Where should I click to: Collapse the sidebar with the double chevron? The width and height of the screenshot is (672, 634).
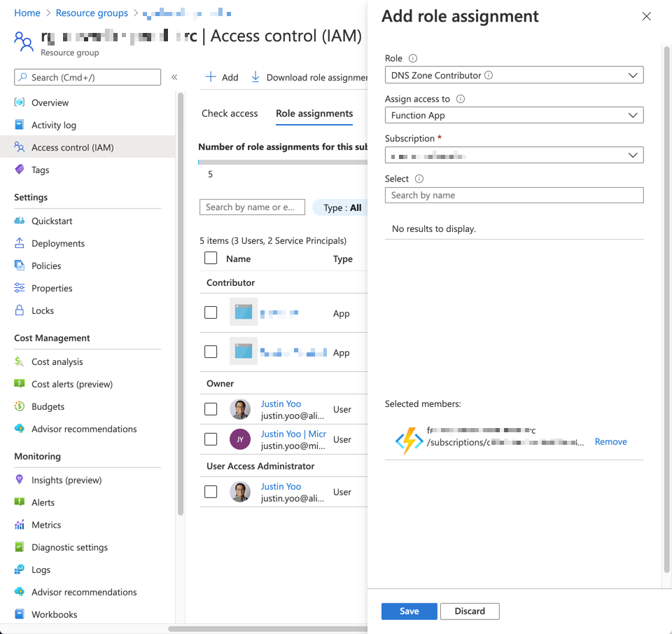click(x=174, y=77)
